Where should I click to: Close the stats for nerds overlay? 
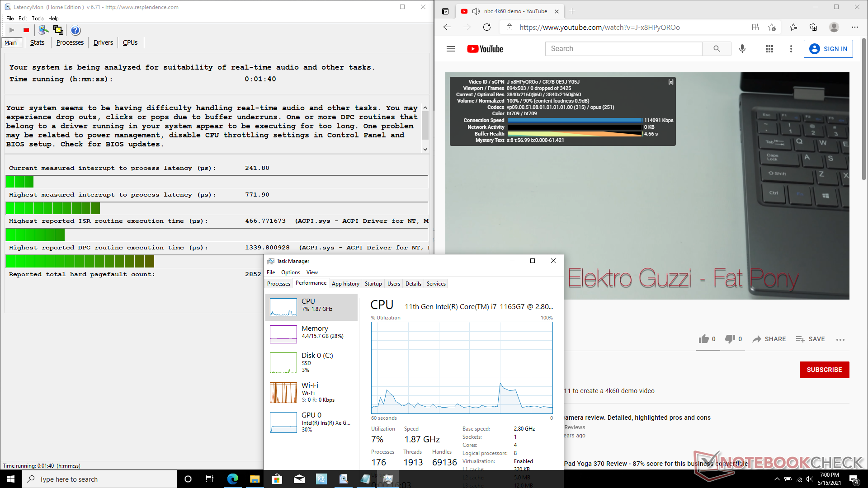671,82
